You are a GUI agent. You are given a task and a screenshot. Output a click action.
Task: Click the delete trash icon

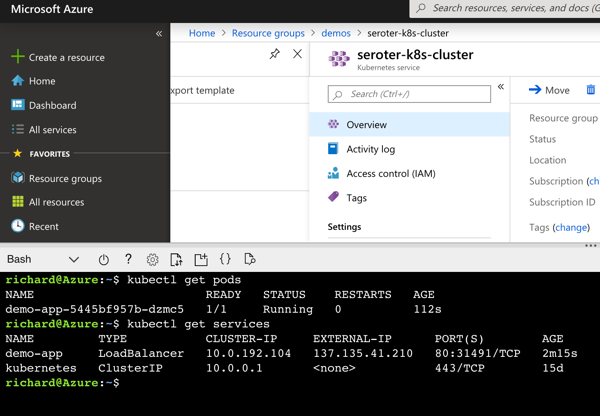pos(590,90)
